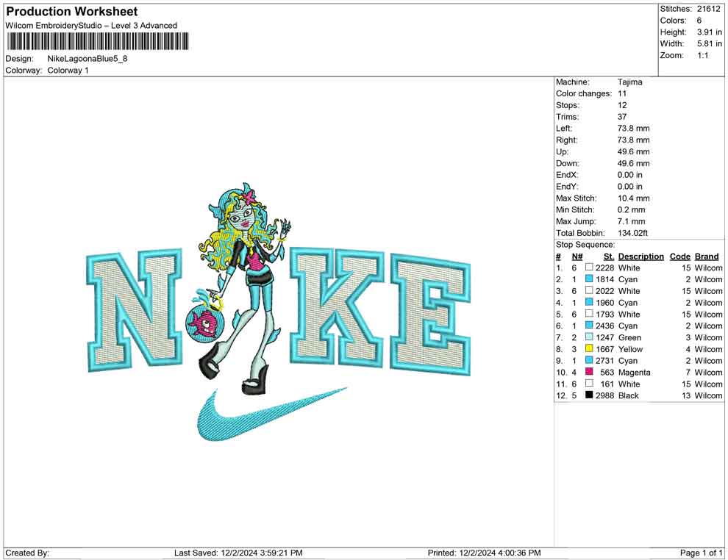
Task: Click stitch count '2731' in stop 9
Action: (604, 361)
